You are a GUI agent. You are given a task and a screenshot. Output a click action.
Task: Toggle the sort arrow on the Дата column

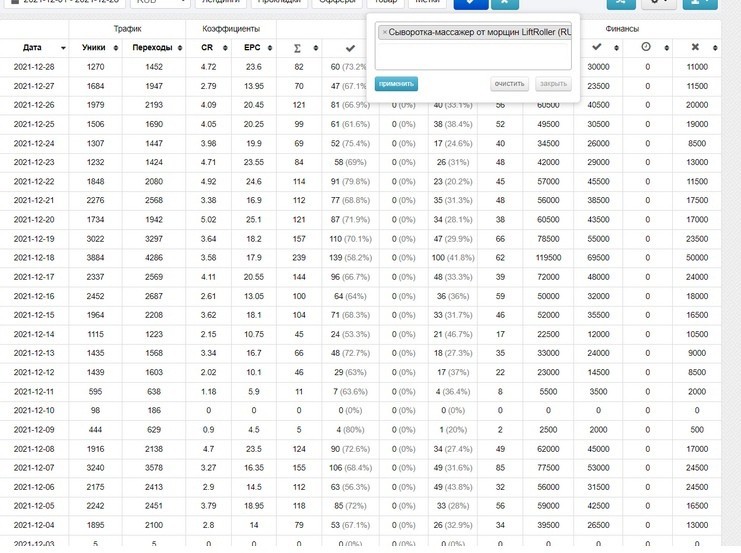(x=63, y=48)
